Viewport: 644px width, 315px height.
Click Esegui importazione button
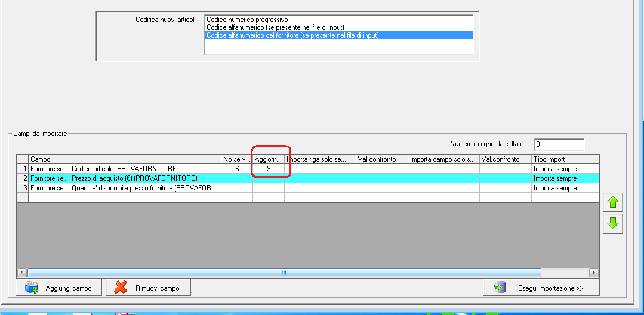(541, 288)
